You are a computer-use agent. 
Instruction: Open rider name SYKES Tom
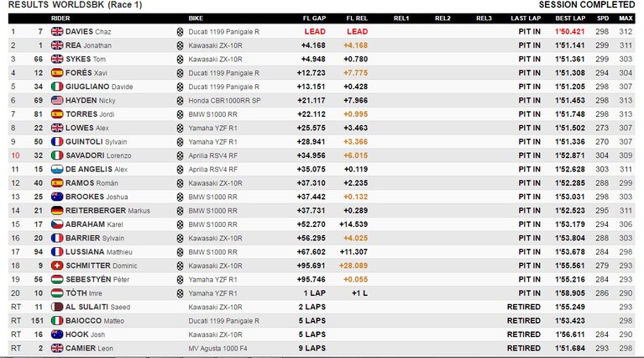click(x=86, y=59)
